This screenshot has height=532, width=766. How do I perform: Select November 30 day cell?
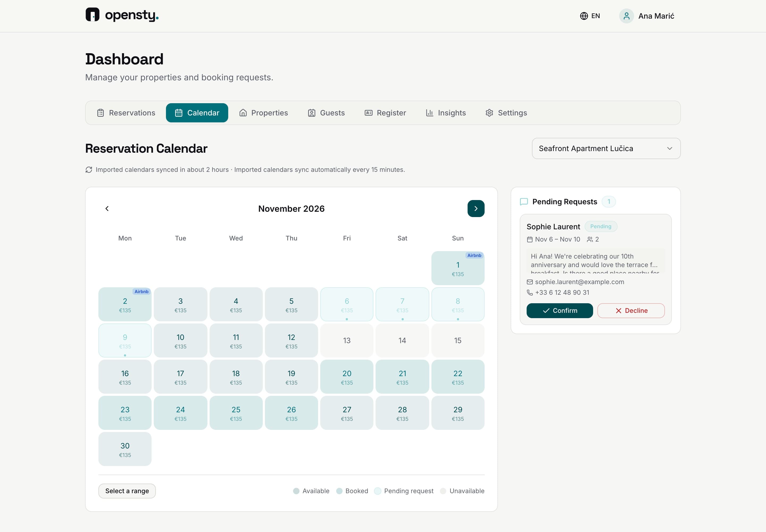tap(125, 449)
